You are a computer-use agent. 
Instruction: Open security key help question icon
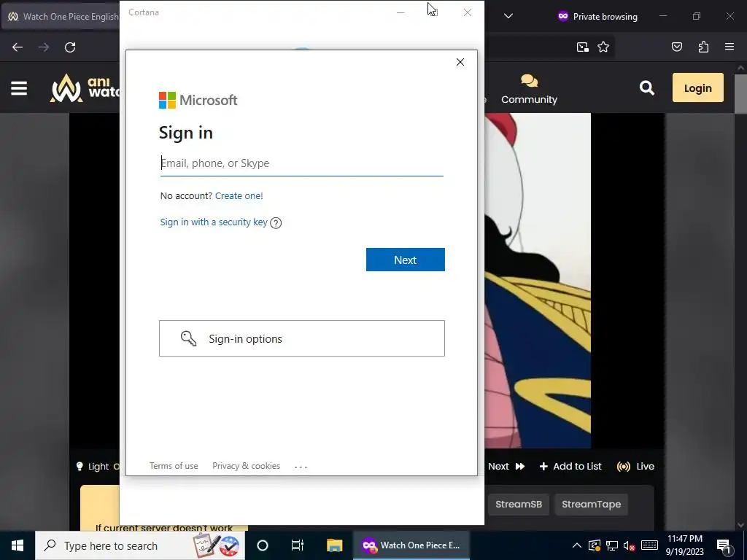(276, 223)
